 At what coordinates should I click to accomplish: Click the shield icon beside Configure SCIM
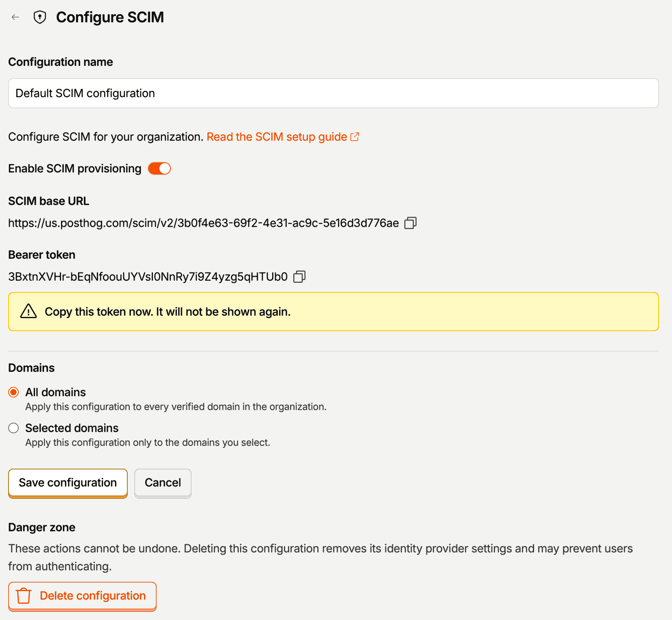coord(40,17)
